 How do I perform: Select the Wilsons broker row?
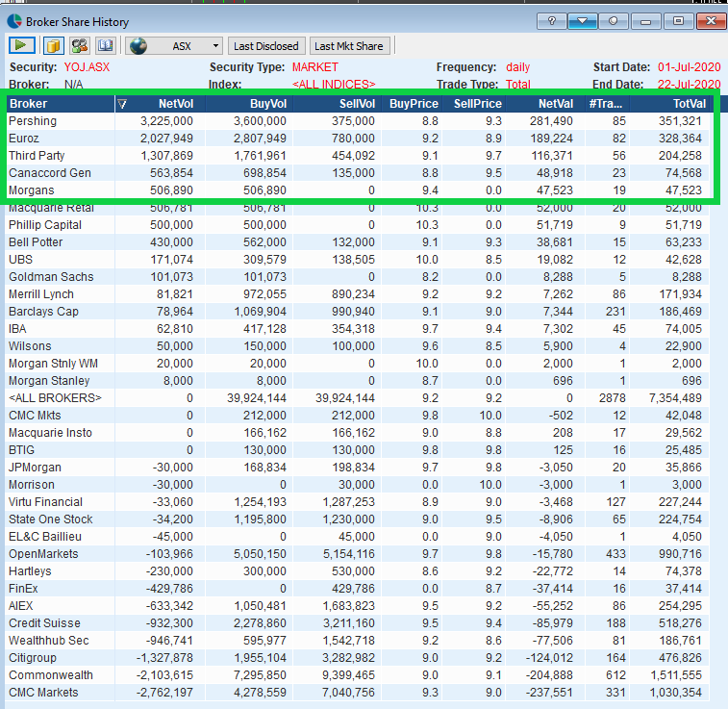pyautogui.click(x=358, y=346)
